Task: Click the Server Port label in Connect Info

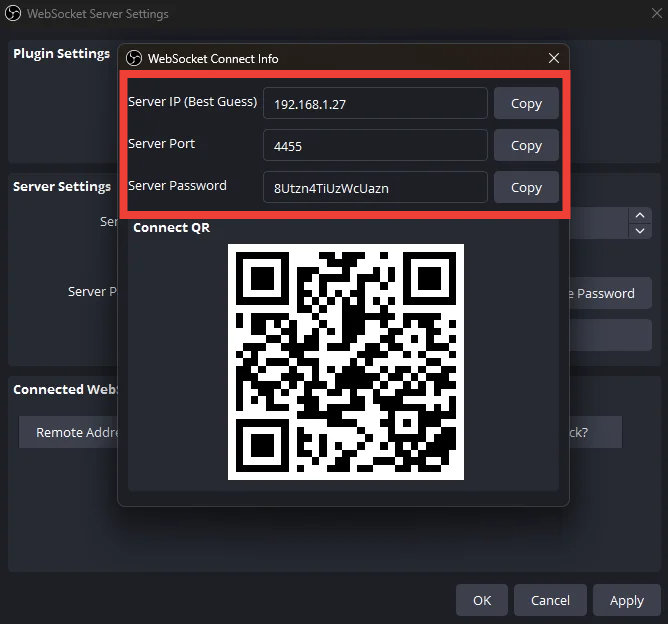Action: coord(161,144)
